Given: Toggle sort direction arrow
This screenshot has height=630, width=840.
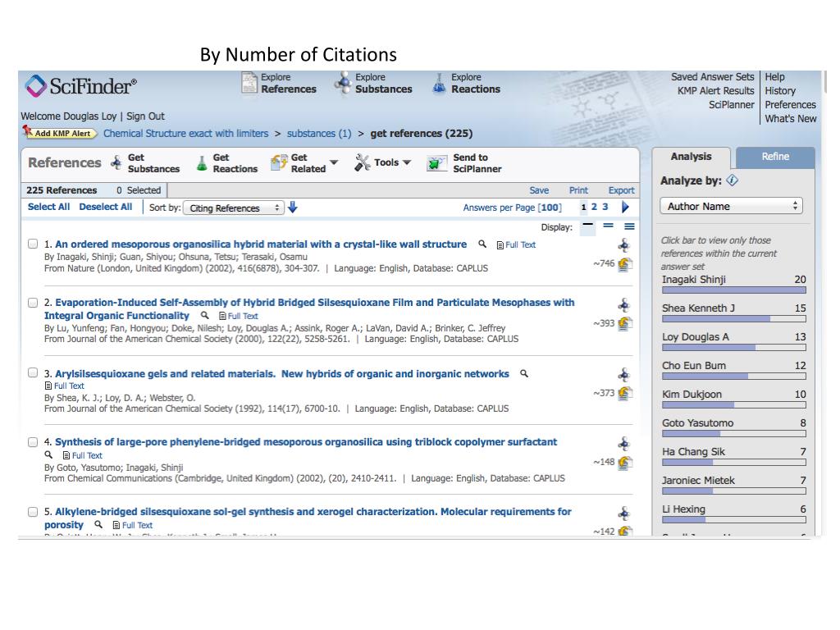Looking at the screenshot, I should [x=293, y=208].
